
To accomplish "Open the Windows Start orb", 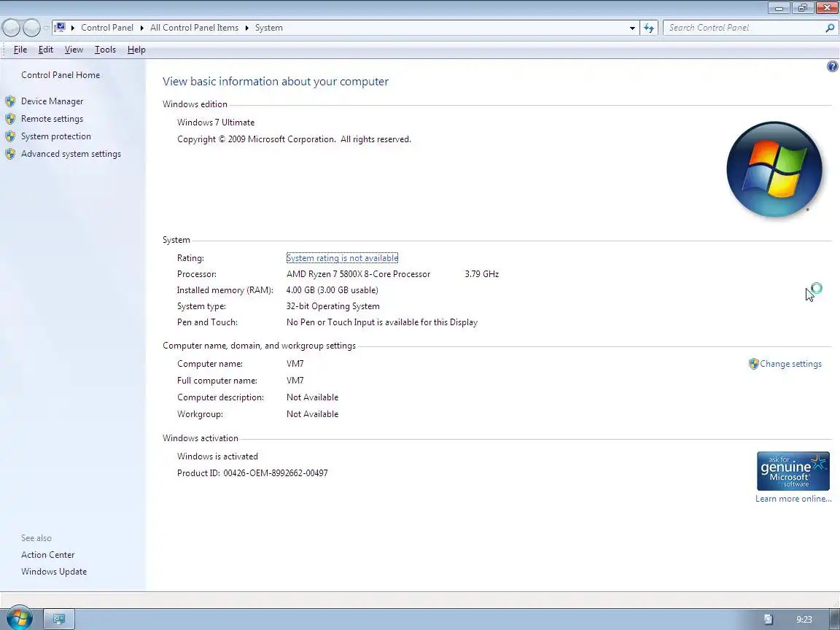I will coord(20,618).
